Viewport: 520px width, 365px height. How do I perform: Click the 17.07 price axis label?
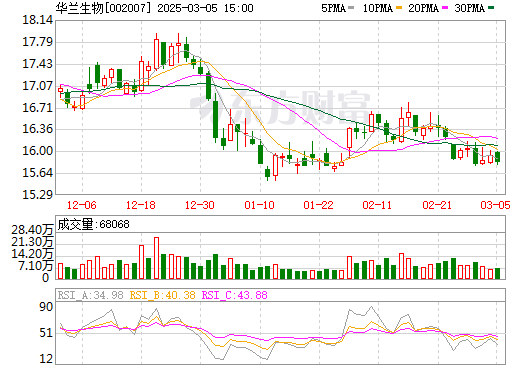37,86
